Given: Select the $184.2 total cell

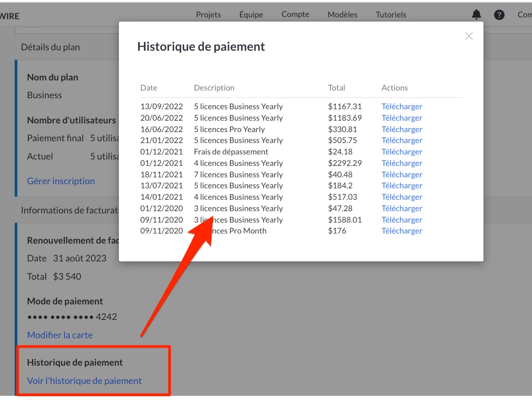Looking at the screenshot, I should [340, 186].
